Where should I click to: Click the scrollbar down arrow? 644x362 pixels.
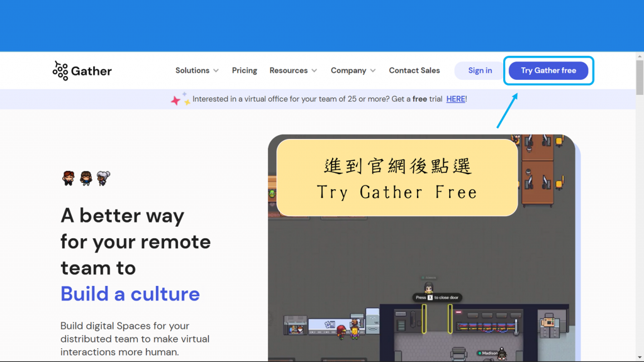(640, 358)
